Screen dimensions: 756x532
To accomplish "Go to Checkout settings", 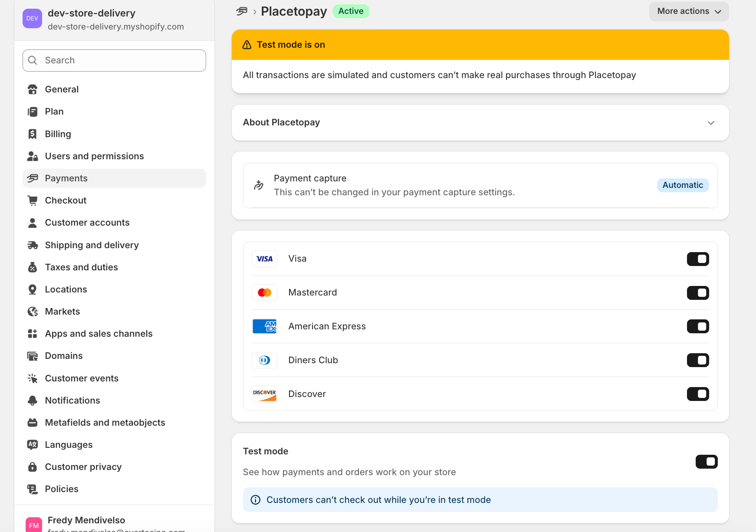I will pos(66,200).
